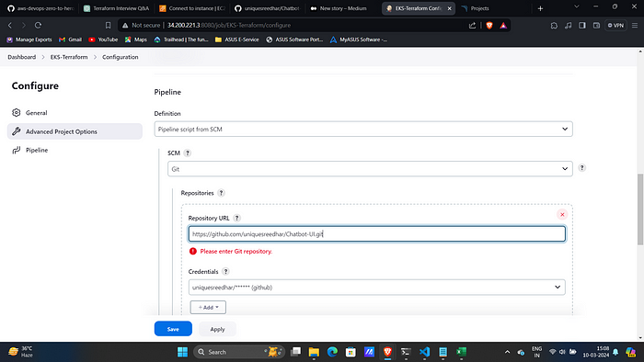Click the Add credentials button
The height and width of the screenshot is (362, 644).
208,308
